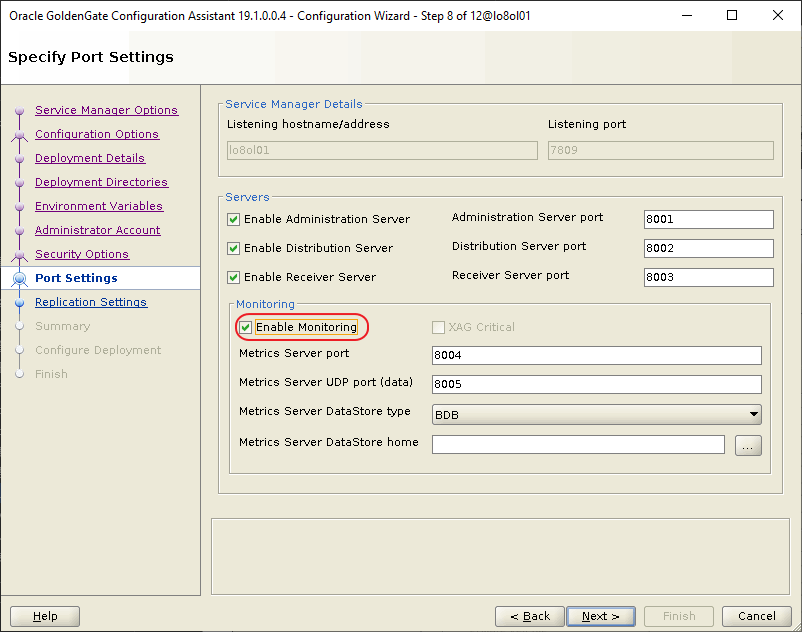Jump to Deployment Directories step

pos(101,183)
